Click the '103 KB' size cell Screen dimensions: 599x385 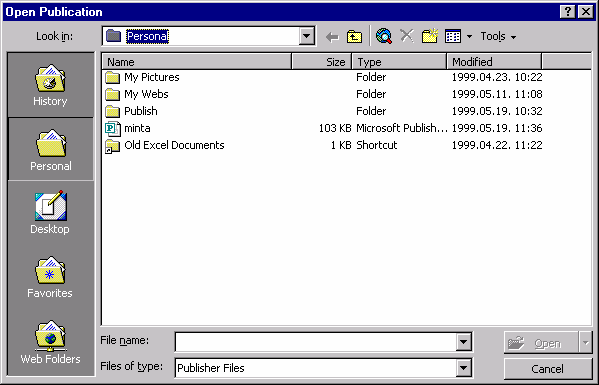click(x=335, y=128)
